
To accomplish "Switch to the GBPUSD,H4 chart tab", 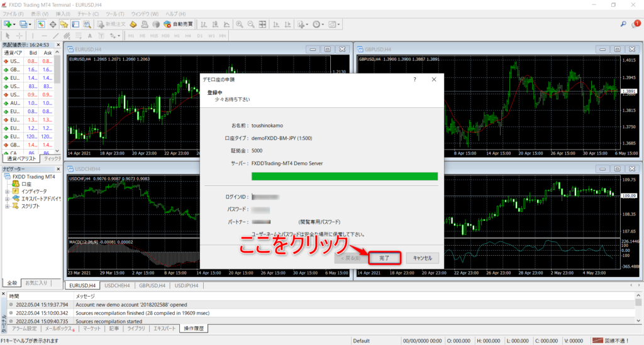I will (x=152, y=285).
